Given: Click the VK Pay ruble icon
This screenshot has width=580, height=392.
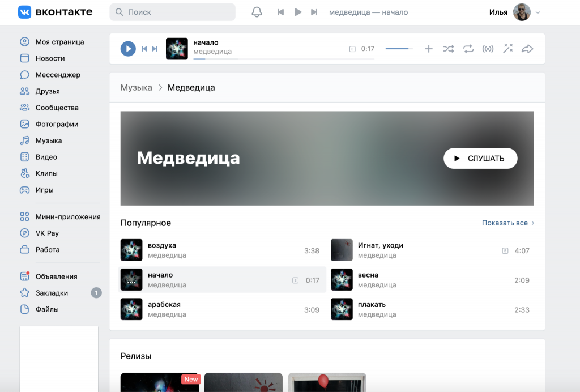Looking at the screenshot, I should tap(24, 233).
